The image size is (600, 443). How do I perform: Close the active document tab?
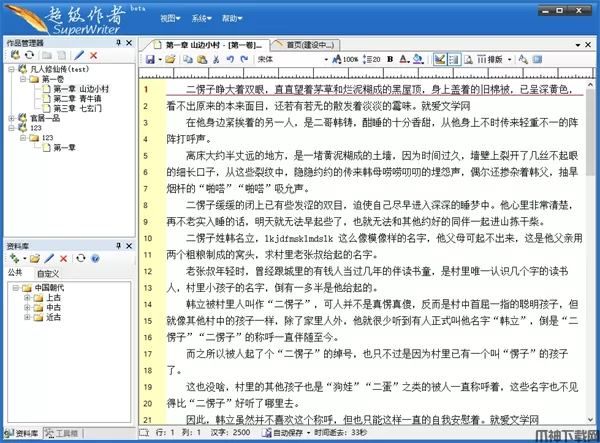coord(588,45)
